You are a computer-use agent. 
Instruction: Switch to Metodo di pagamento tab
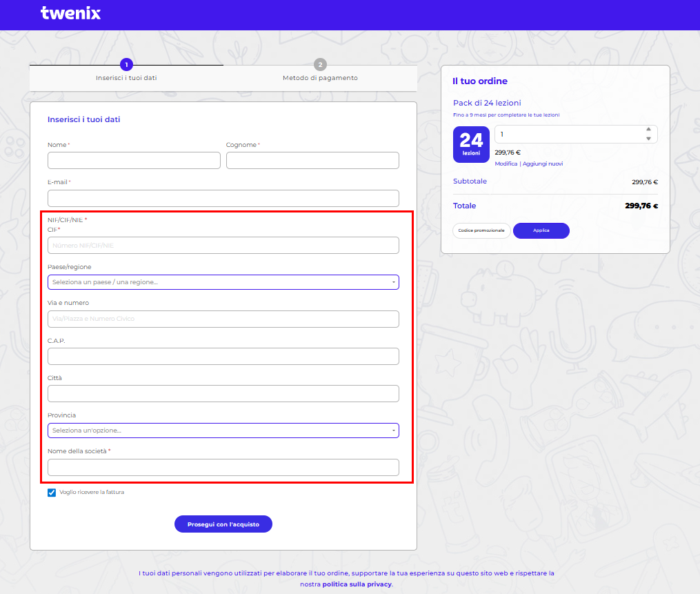tap(320, 78)
